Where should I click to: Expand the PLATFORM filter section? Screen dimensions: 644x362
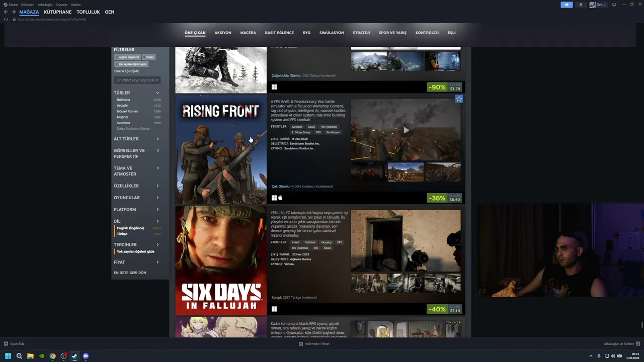[136, 210]
